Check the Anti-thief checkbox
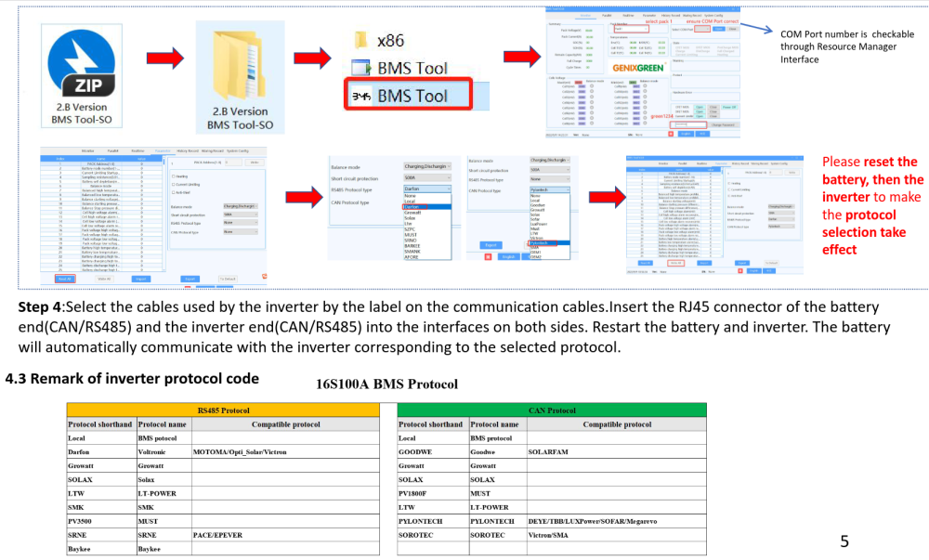This screenshot has height=560, width=929. [x=173, y=192]
